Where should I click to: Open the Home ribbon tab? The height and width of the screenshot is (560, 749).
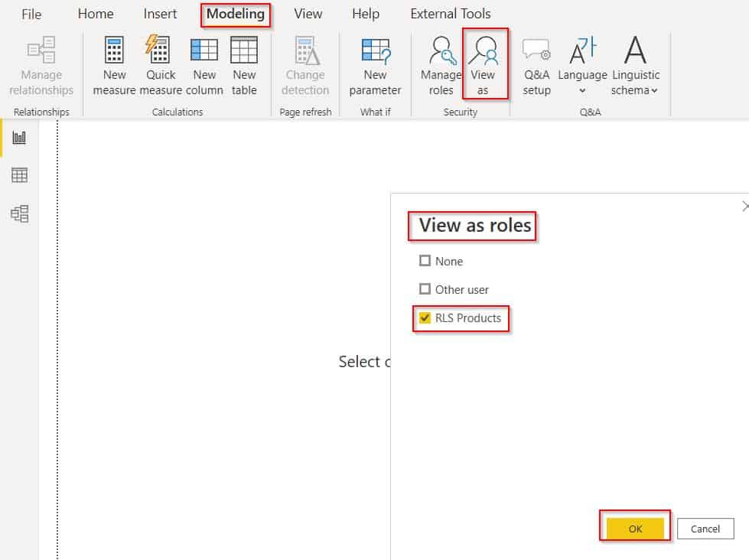(x=96, y=14)
